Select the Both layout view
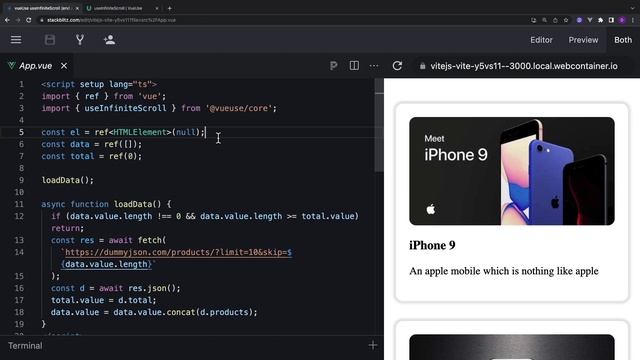The image size is (640, 360). pyautogui.click(x=623, y=40)
